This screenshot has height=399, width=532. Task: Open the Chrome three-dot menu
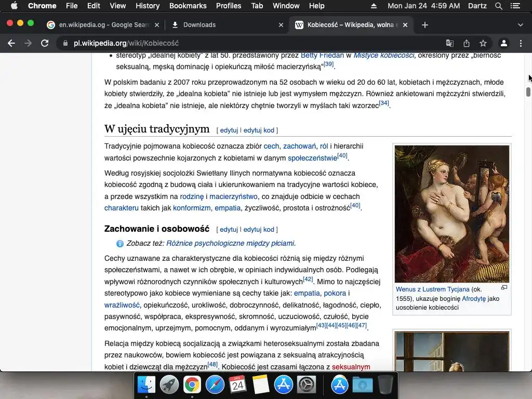point(521,43)
